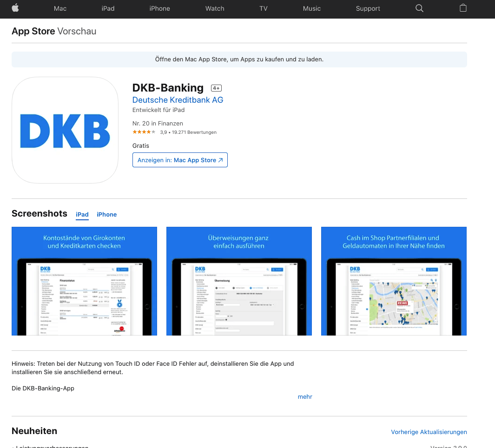Viewport: 495px width, 448px height.
Task: Click the DKB-Banking app title
Action: click(168, 88)
